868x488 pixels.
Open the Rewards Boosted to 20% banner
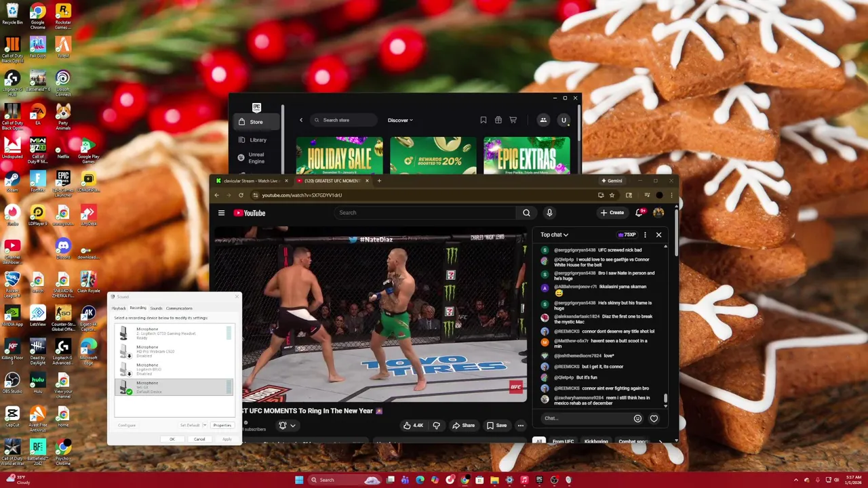coord(433,156)
